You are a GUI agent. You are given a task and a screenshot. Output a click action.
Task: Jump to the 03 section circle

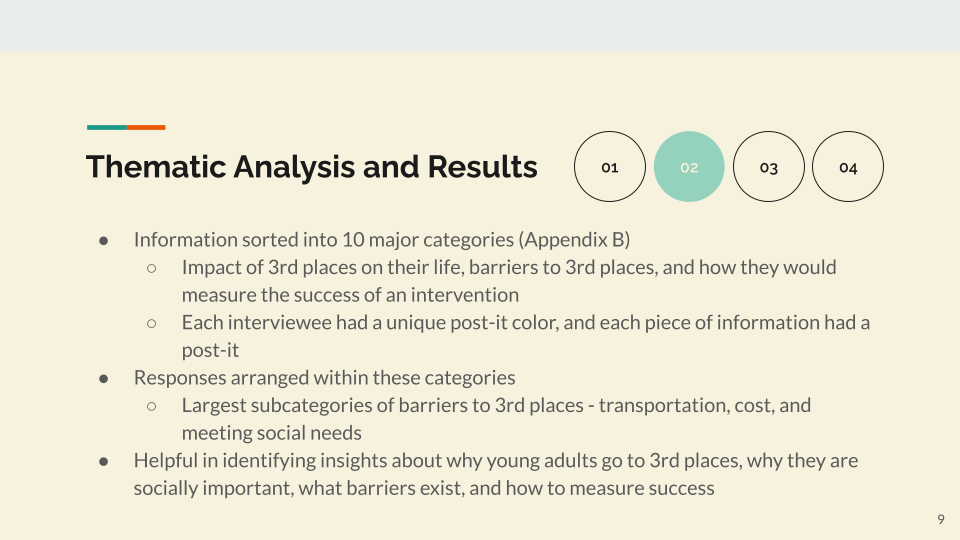pos(768,167)
